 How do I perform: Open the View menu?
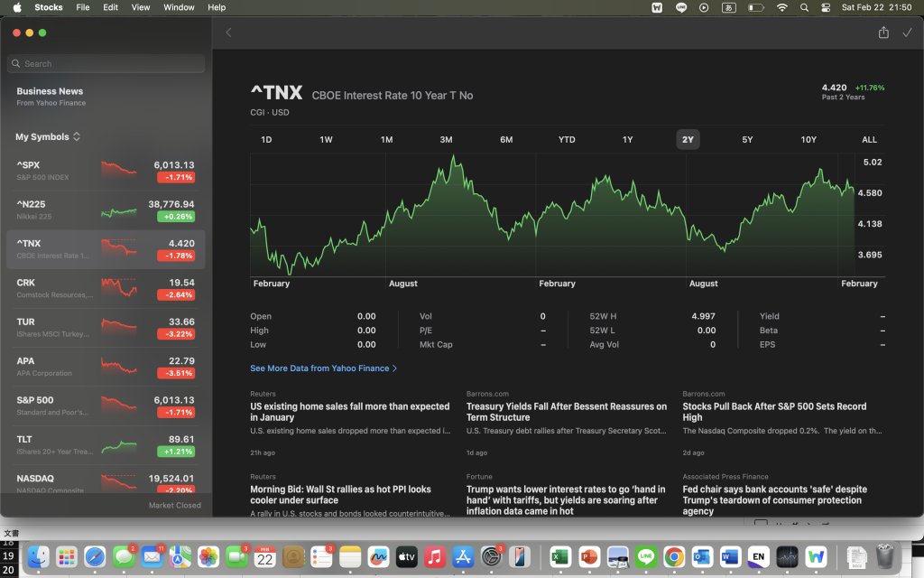[x=141, y=7]
